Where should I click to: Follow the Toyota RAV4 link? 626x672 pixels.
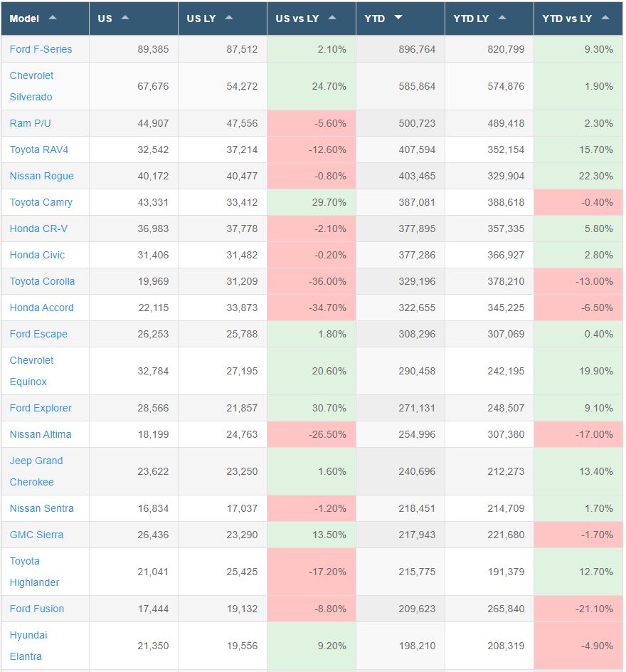point(39,149)
